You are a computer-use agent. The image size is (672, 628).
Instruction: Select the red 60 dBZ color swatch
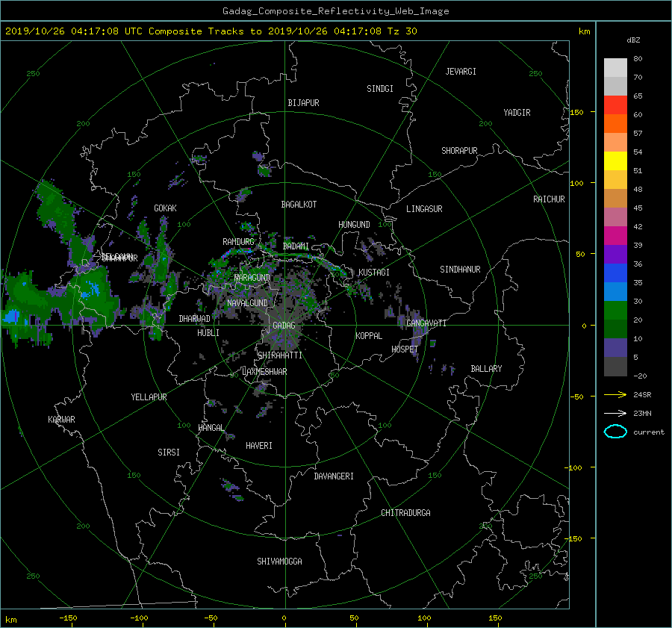coord(615,105)
